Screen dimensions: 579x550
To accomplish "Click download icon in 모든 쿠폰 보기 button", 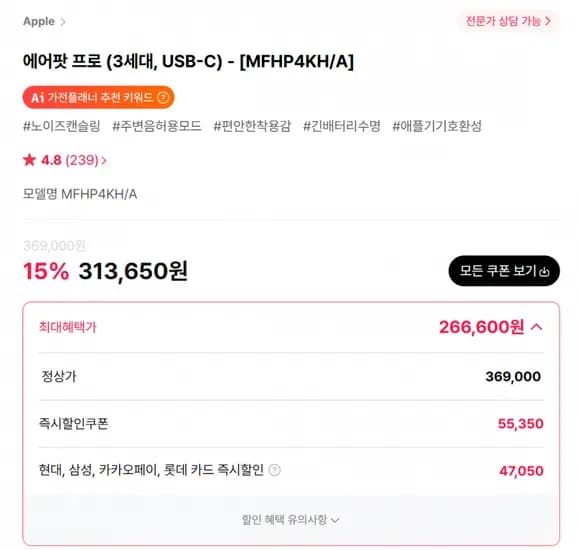I will pyautogui.click(x=544, y=271).
